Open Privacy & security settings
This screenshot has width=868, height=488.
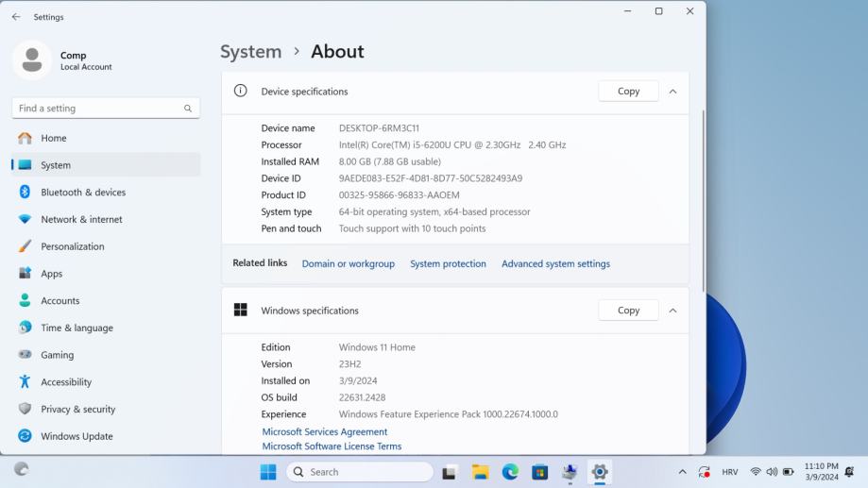pyautogui.click(x=77, y=410)
